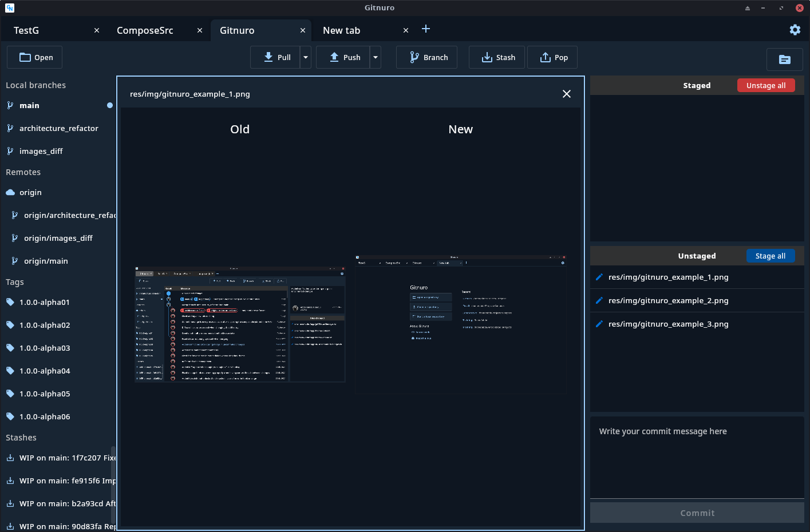This screenshot has height=532, width=810.
Task: Click the branch icon beside images_diff
Action: [10, 151]
